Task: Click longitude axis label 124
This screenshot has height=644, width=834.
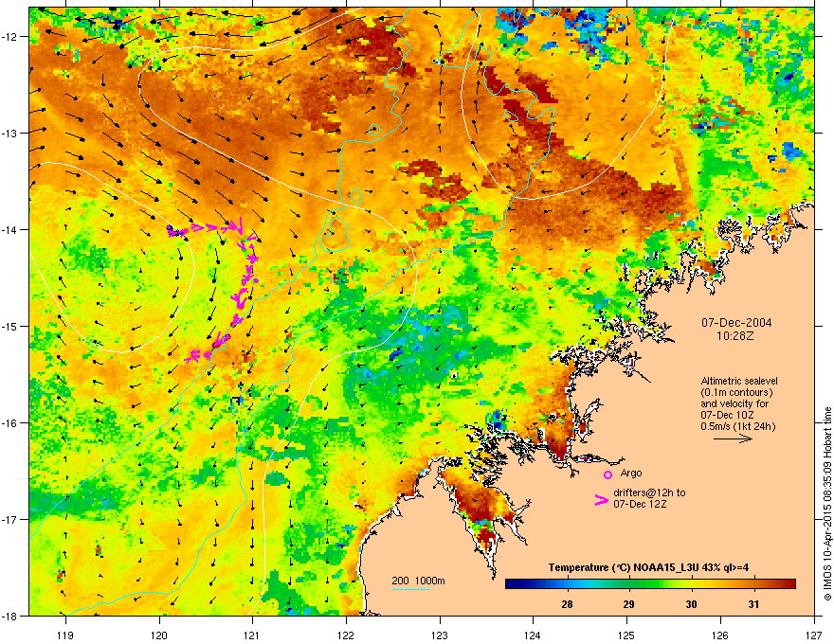Action: click(533, 635)
